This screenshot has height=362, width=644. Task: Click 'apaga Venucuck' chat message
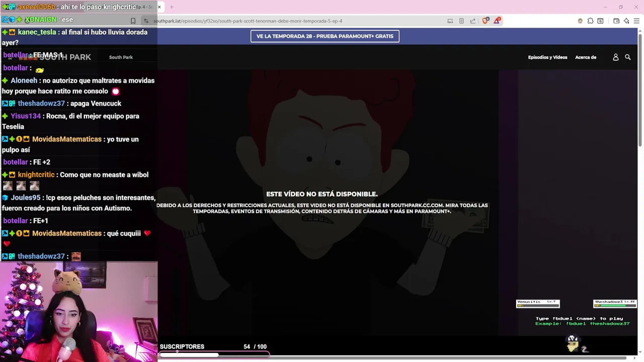point(96,104)
